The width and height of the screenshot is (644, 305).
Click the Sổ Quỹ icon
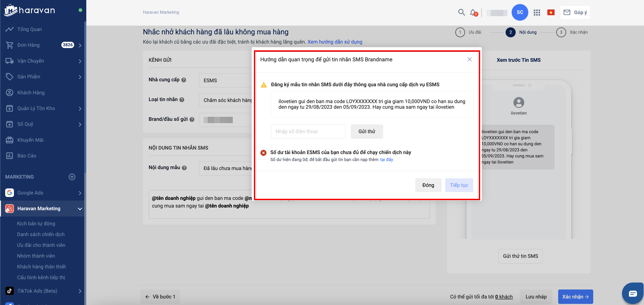point(9,124)
